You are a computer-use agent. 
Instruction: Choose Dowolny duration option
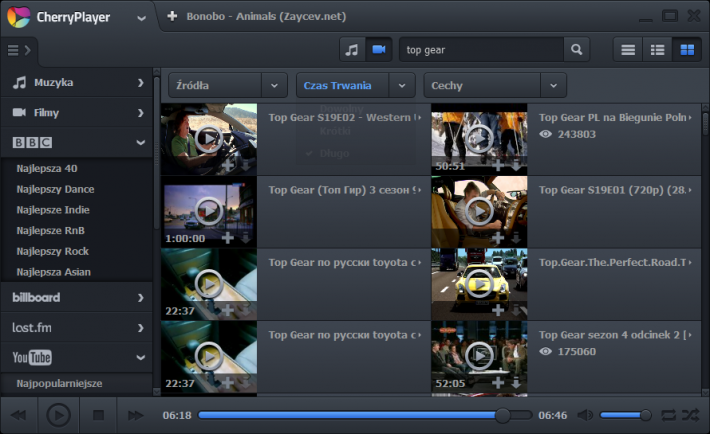point(341,109)
